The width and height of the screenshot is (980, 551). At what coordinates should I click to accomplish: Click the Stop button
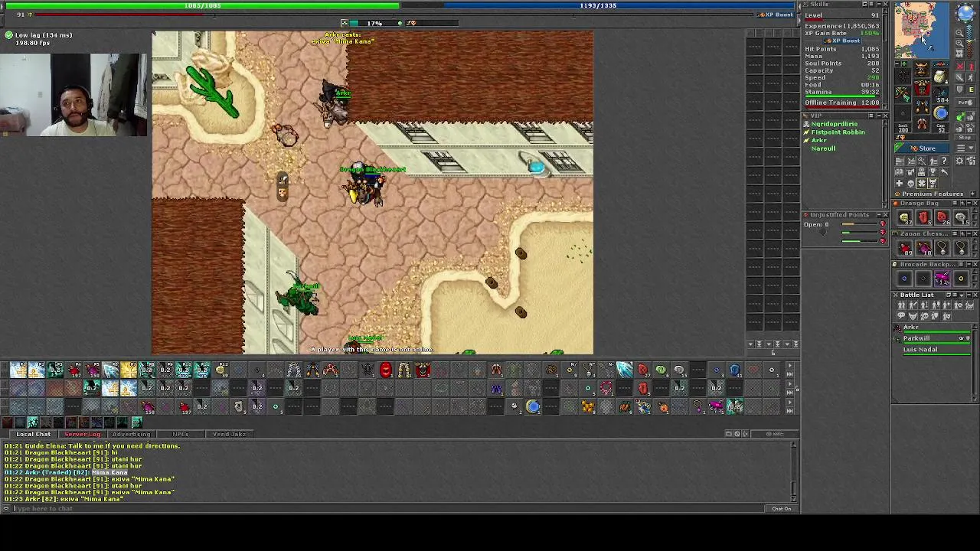965,137
